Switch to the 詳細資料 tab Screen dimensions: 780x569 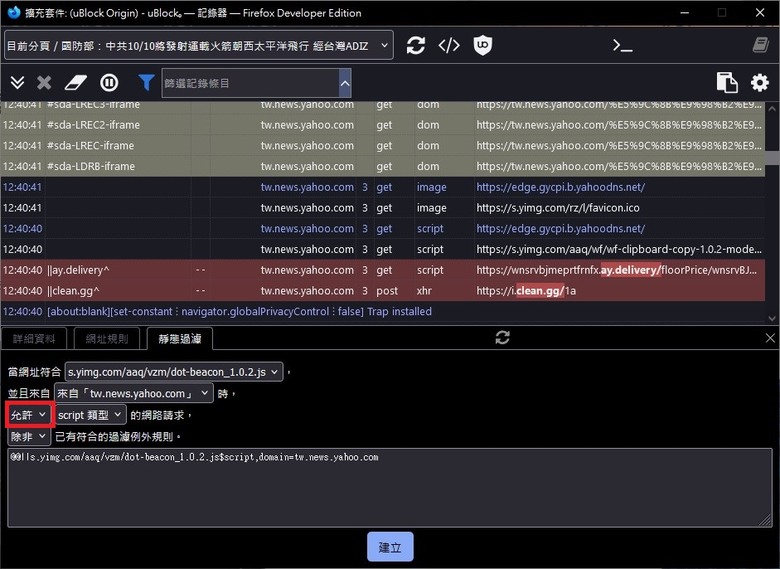pos(34,339)
